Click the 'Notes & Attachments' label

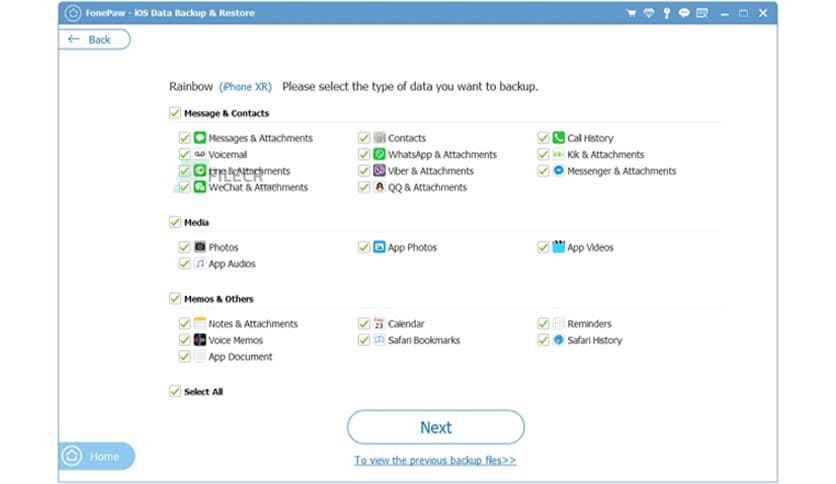coord(253,324)
